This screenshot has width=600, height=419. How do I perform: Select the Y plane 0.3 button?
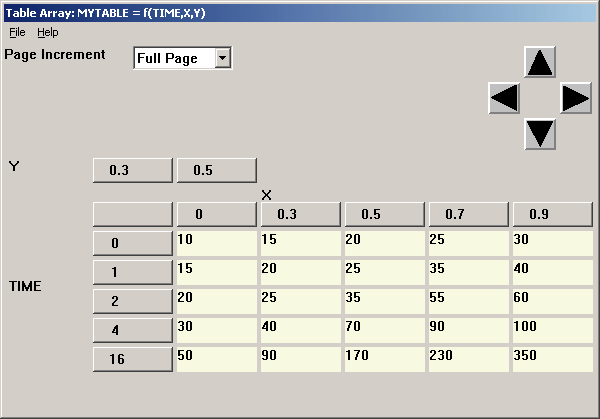click(133, 170)
